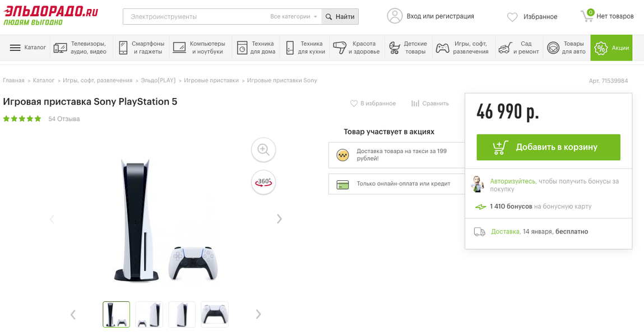This screenshot has height=336, width=644.
Task: Open the shopping cart icon
Action: (587, 16)
